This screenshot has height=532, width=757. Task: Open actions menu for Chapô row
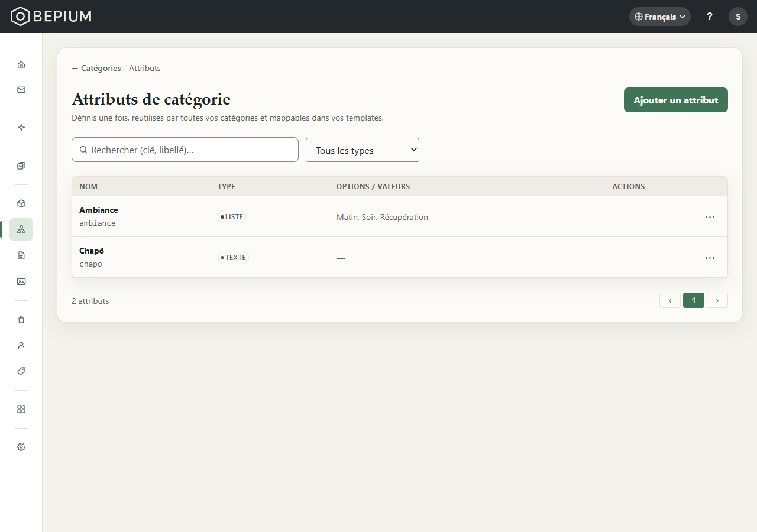(710, 258)
